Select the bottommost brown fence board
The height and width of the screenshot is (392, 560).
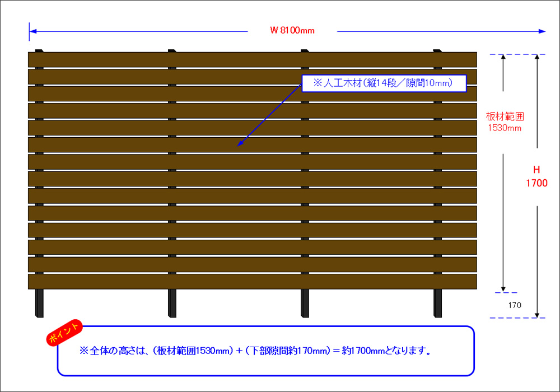(x=252, y=282)
